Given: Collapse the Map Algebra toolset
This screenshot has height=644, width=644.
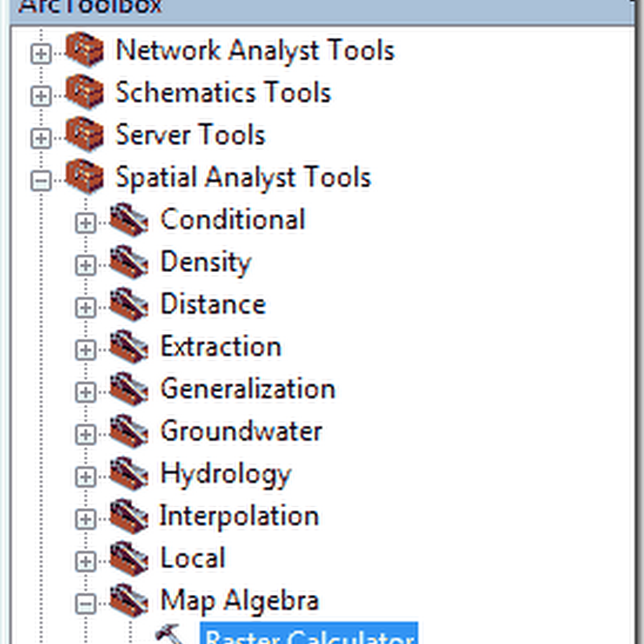Looking at the screenshot, I should pyautogui.click(x=85, y=604).
